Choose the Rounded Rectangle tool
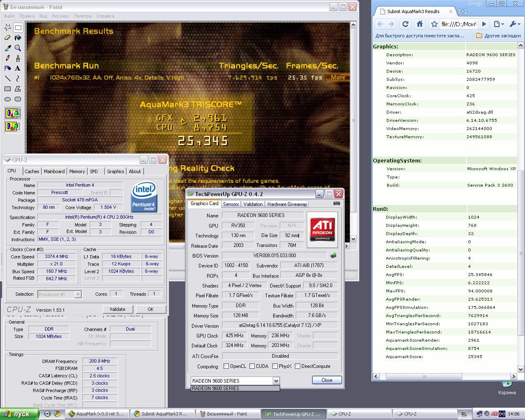525x420 pixels. 18,99
